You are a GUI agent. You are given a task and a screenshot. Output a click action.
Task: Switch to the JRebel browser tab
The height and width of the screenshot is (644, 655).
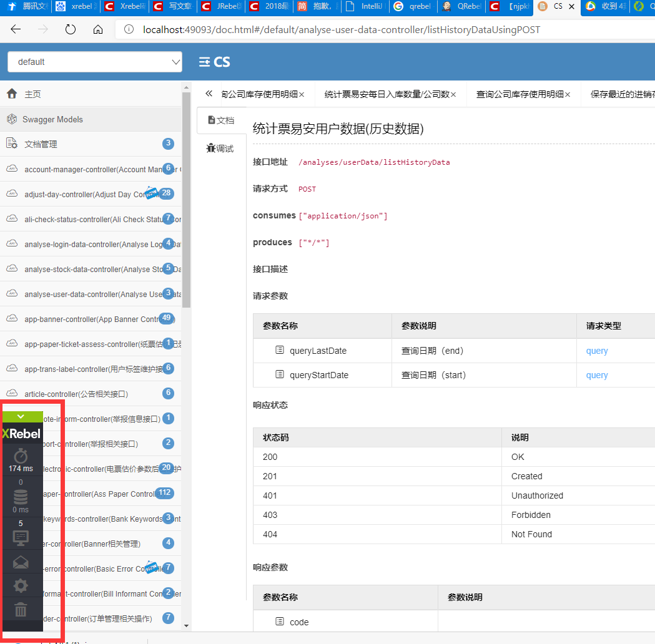[x=223, y=6]
